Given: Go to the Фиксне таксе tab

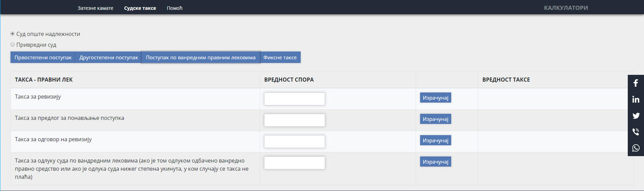Looking at the screenshot, I should pos(280,58).
